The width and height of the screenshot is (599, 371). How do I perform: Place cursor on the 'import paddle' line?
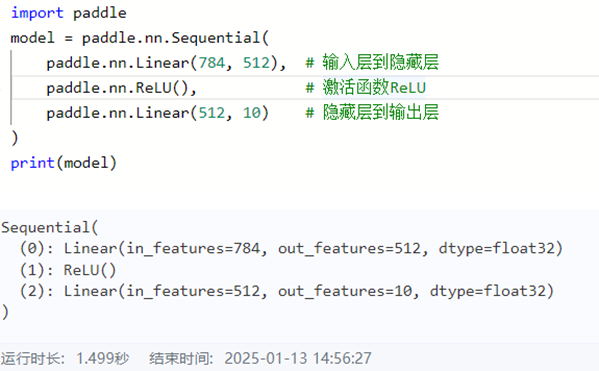69,13
